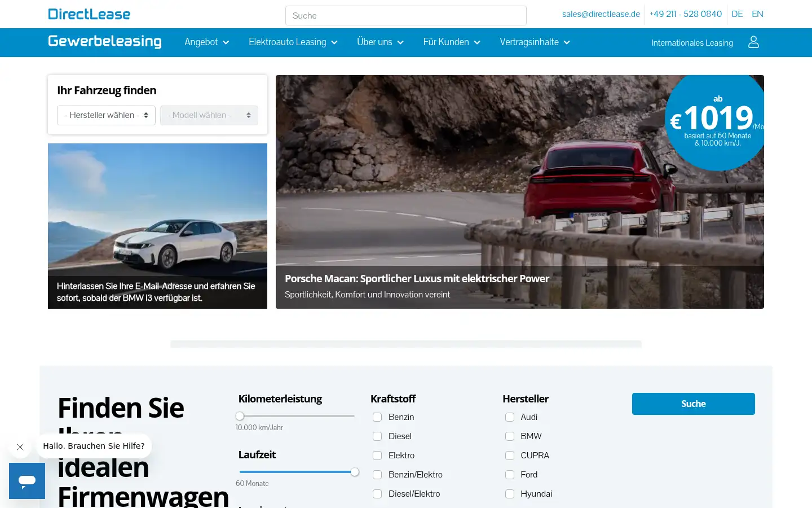Open the Hersteller wählen dropdown

(x=106, y=115)
